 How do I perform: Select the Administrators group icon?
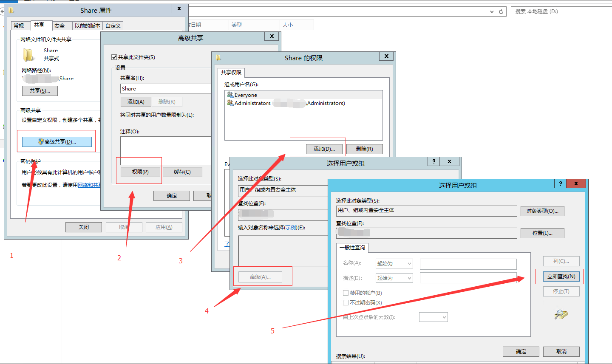[x=230, y=103]
